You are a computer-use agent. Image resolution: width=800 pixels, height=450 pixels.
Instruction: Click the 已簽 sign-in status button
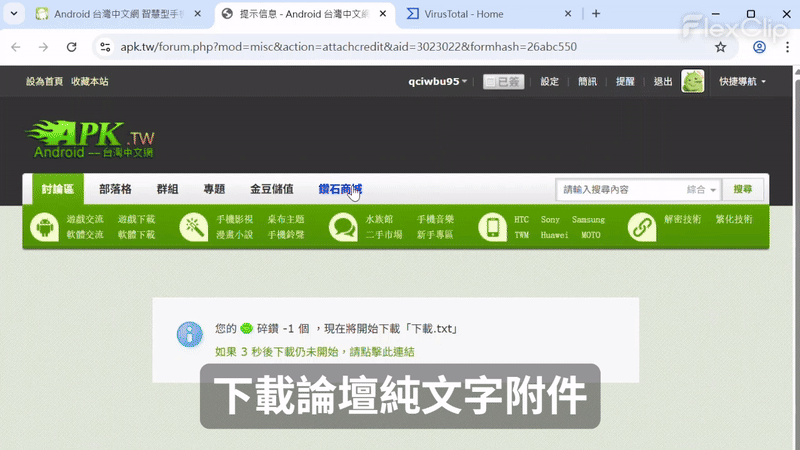point(503,82)
